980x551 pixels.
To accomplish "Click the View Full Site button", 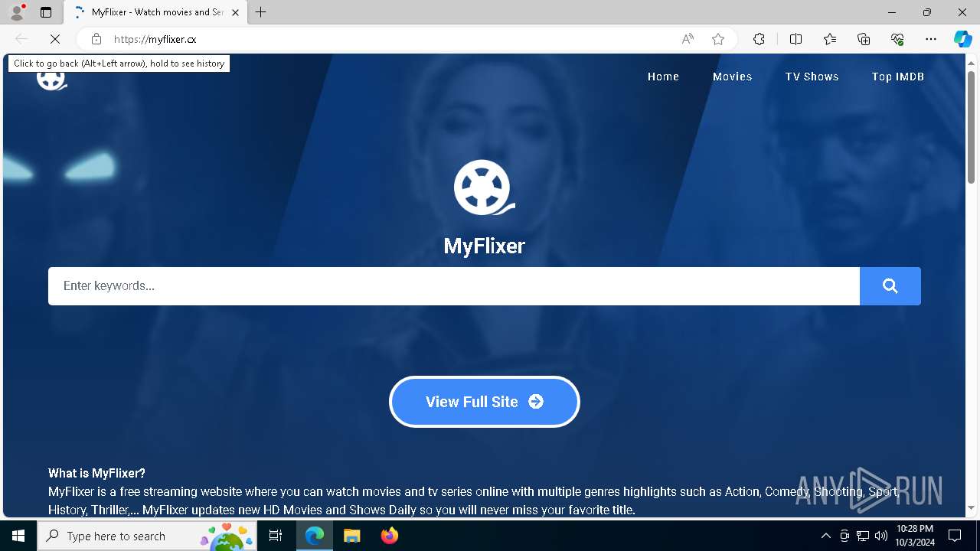I will (x=485, y=402).
